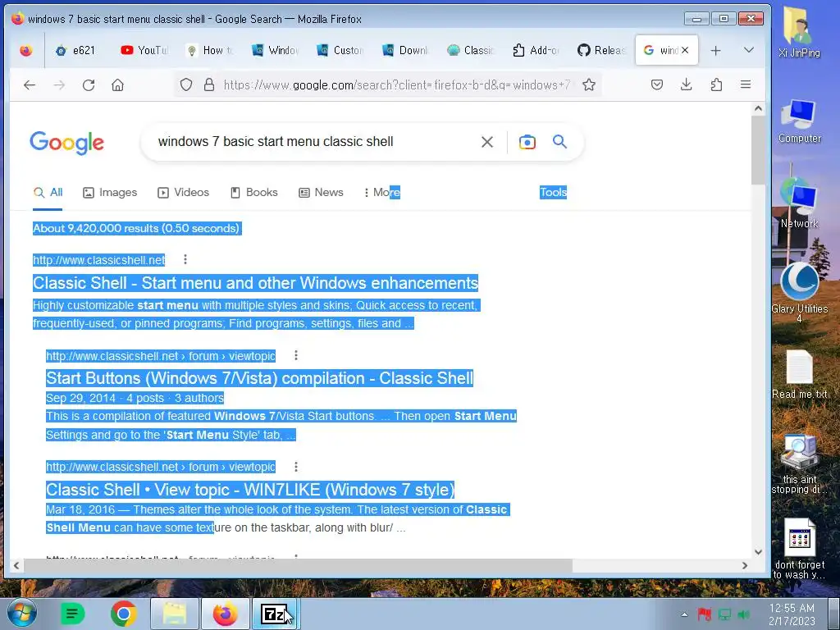Open the search Tools options
This screenshot has height=630, width=840.
tap(554, 192)
